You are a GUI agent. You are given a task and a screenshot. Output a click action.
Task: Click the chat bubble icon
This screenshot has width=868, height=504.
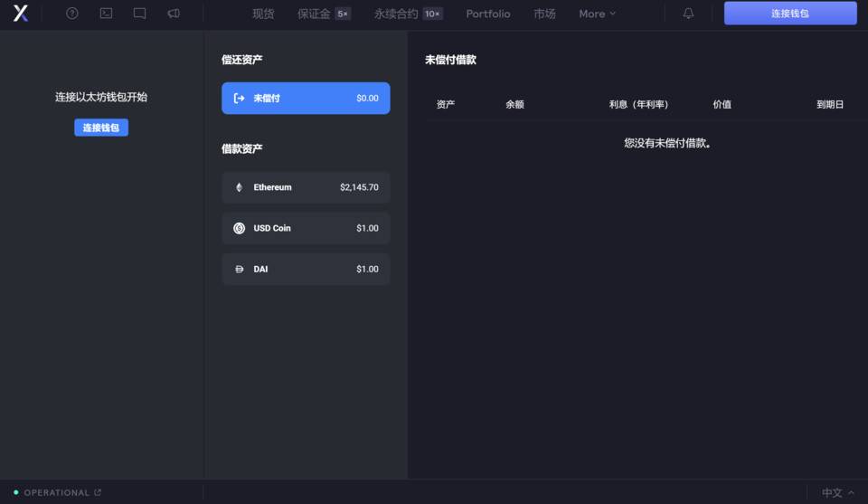coord(139,14)
